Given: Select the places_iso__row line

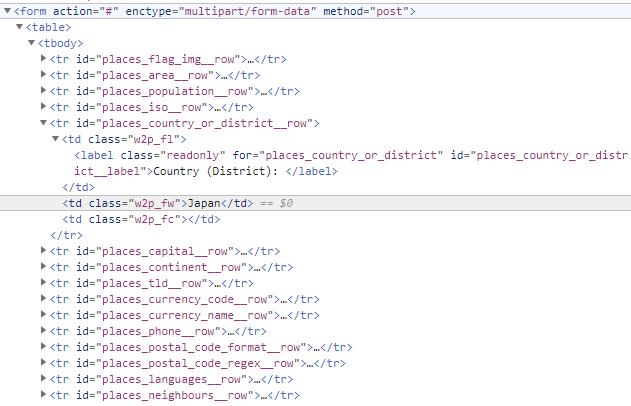Looking at the screenshot, I should point(152,107).
